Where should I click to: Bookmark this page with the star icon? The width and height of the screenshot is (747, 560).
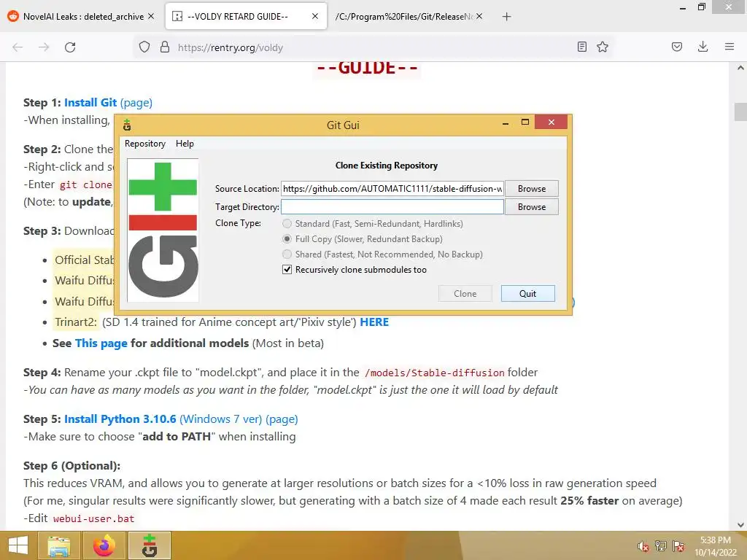[x=603, y=47]
